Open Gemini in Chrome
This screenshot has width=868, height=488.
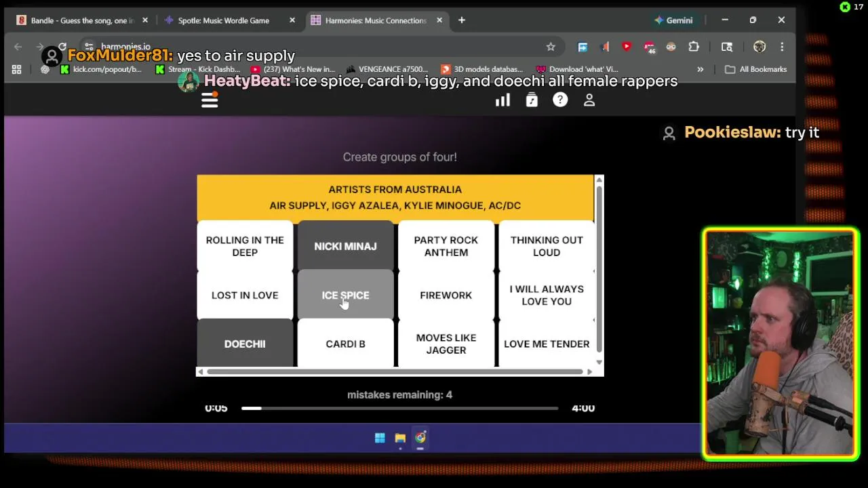(673, 20)
